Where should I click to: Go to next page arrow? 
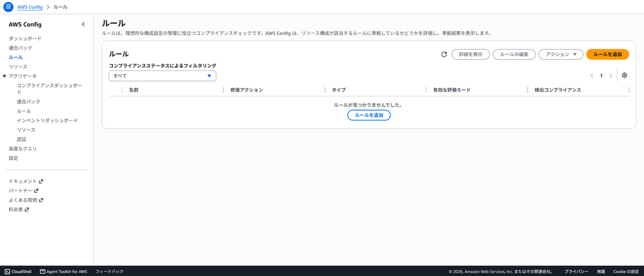point(611,75)
